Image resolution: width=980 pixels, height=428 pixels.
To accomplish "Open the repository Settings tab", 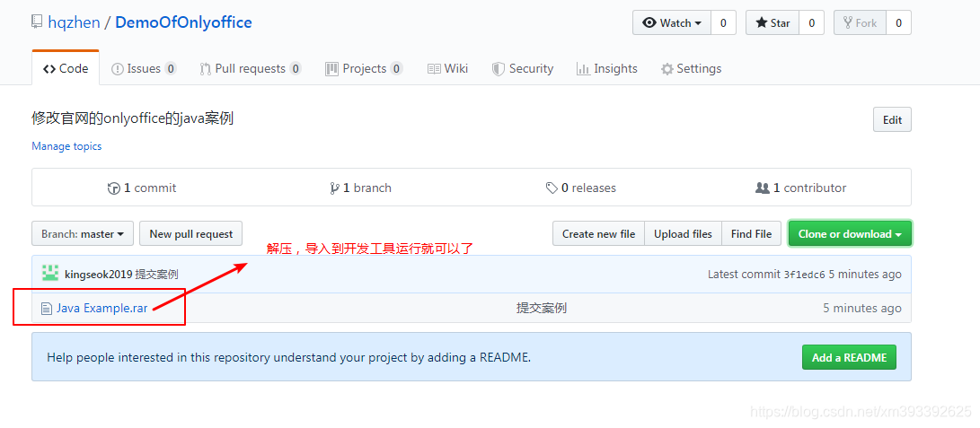I will [x=692, y=68].
